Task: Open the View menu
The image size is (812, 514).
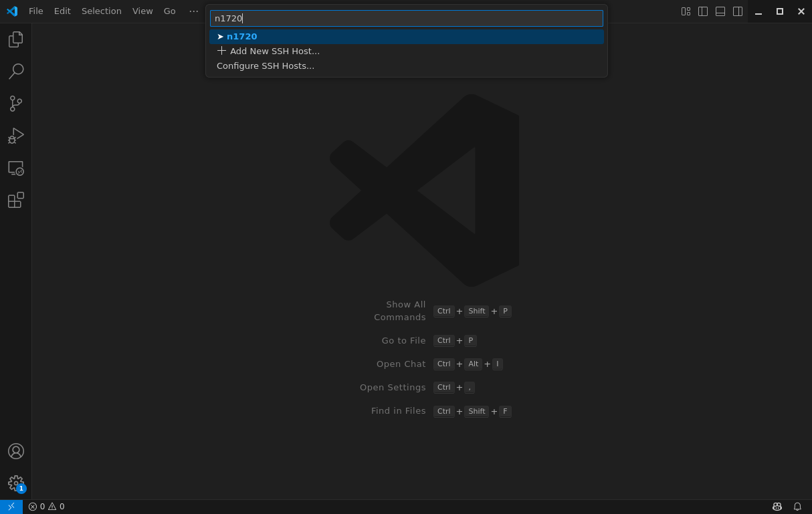Action: point(142,11)
